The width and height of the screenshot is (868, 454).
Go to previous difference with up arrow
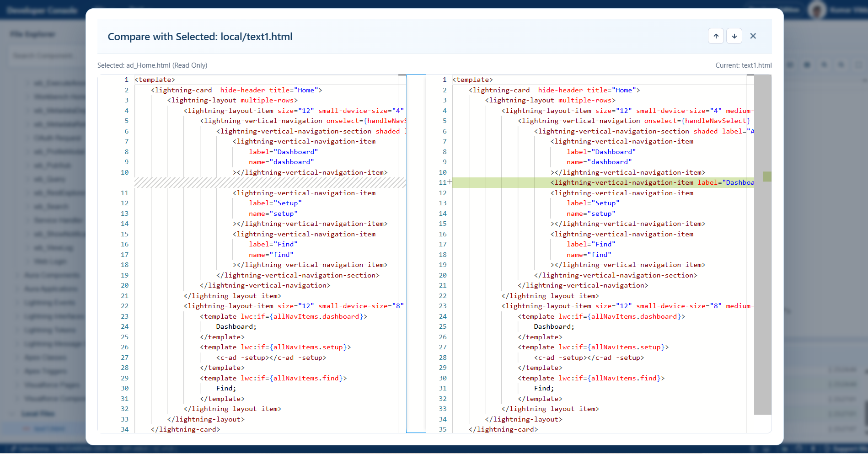[716, 36]
